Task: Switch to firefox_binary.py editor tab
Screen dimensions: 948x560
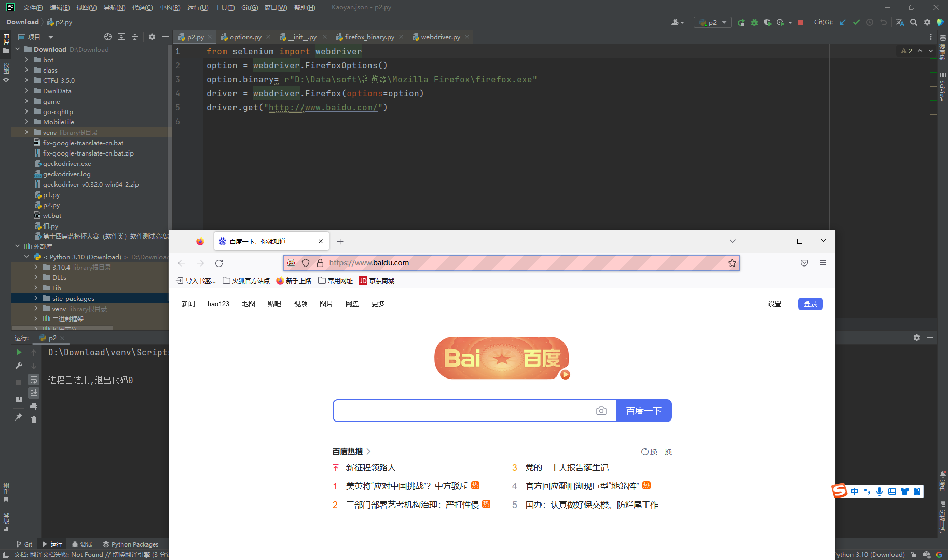Action: coord(369,37)
